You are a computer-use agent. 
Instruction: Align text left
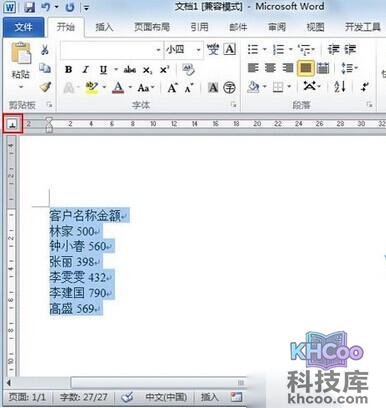(x=253, y=68)
